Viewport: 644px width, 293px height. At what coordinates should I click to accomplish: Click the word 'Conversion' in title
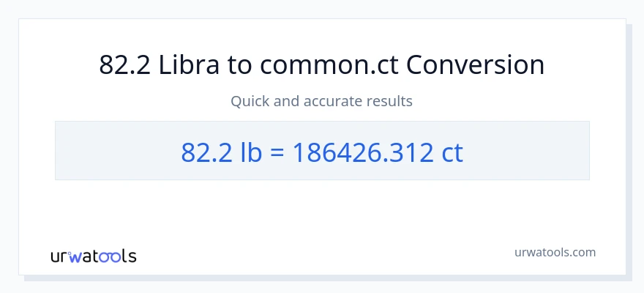(x=475, y=65)
